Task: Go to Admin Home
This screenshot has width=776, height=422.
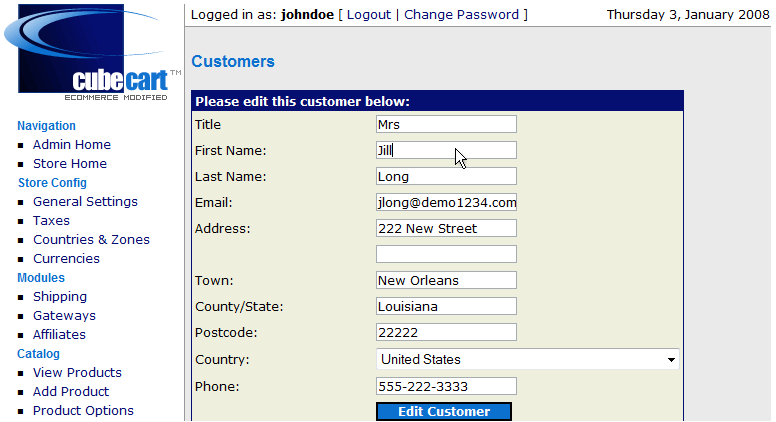Action: coord(72,145)
